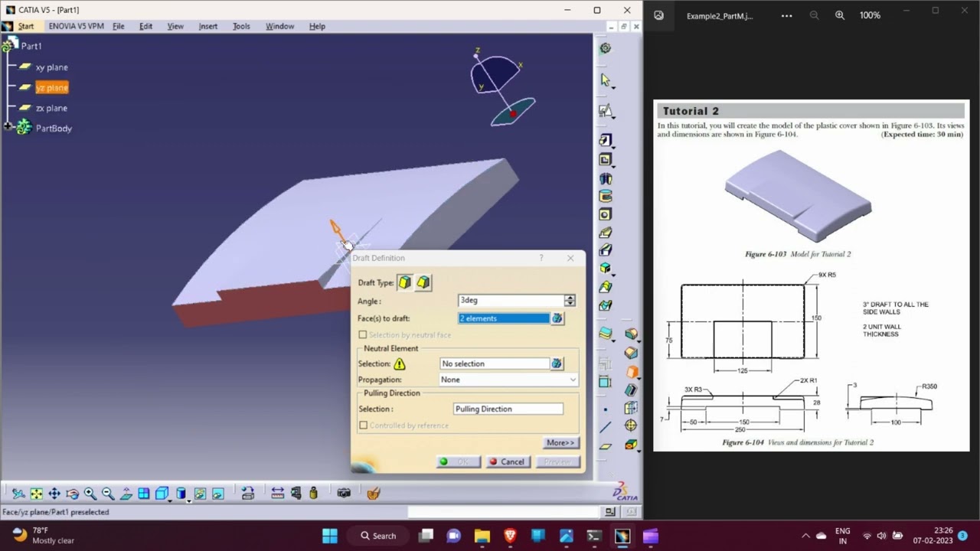Select the constant Draft Type option
This screenshot has height=551, width=980.
click(404, 282)
